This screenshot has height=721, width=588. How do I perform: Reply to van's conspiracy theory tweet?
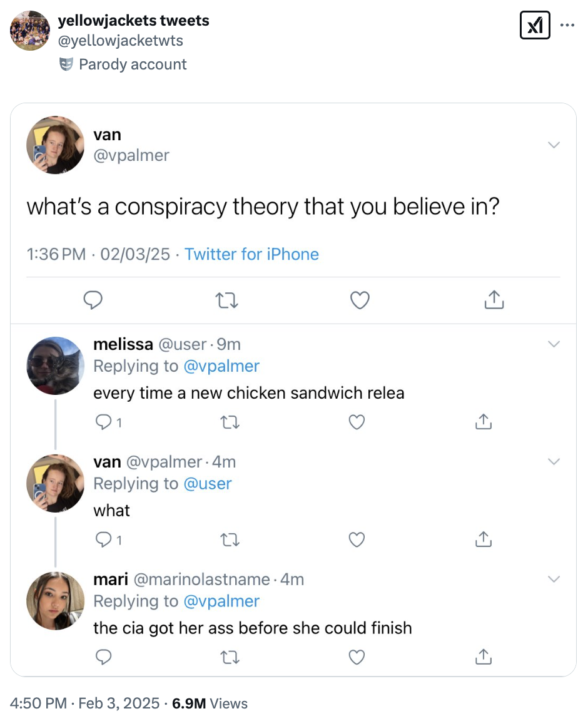(x=93, y=300)
